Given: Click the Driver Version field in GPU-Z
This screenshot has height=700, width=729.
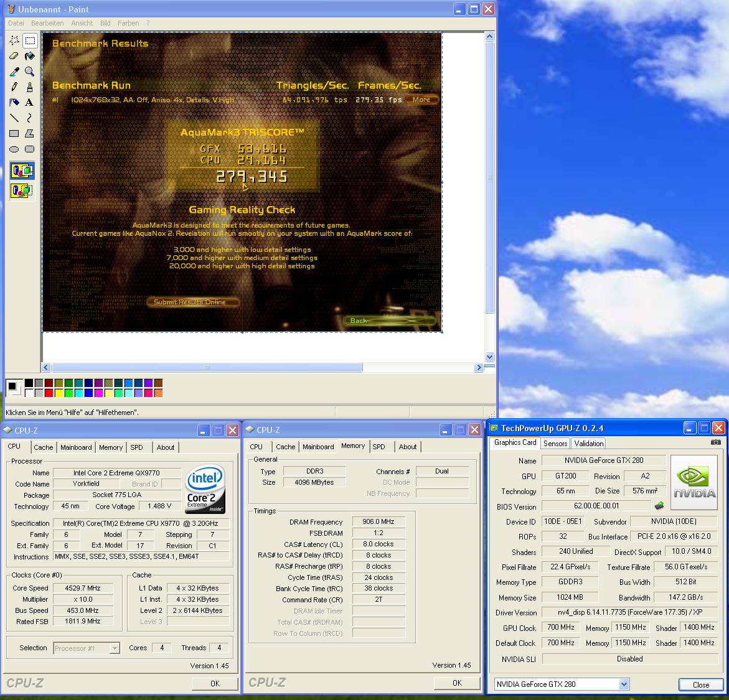Looking at the screenshot, I should [630, 612].
